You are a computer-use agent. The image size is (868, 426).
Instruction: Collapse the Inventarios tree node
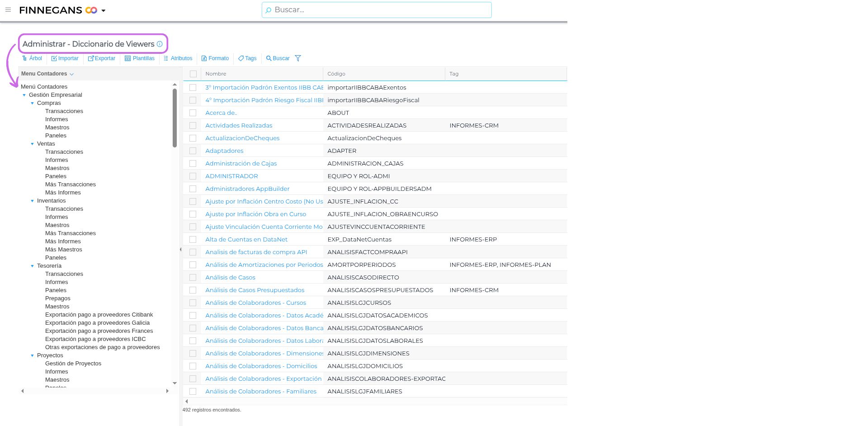click(x=33, y=201)
